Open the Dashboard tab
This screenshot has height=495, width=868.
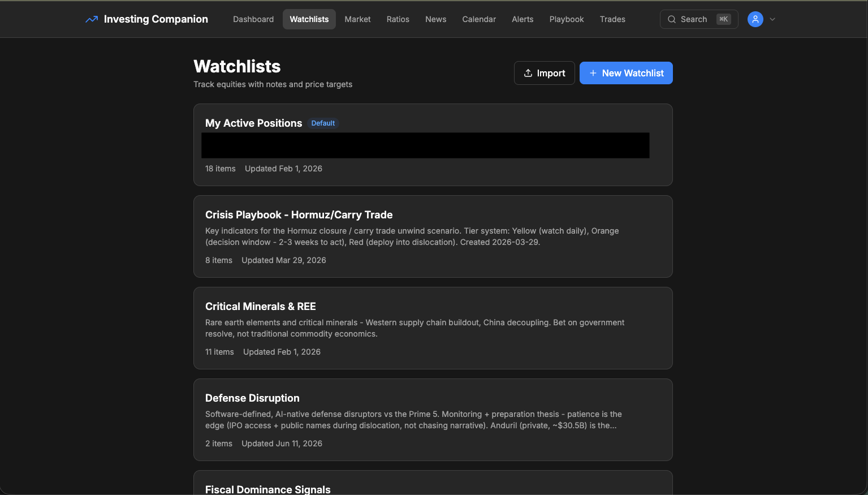[x=253, y=19]
